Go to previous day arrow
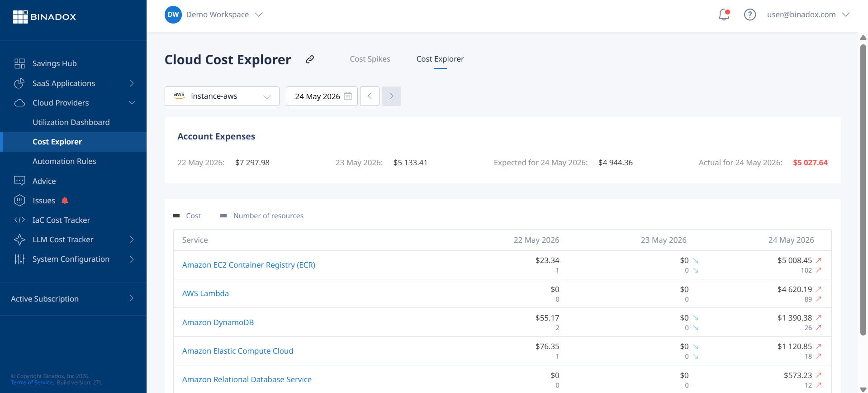The width and height of the screenshot is (868, 393). (x=370, y=96)
